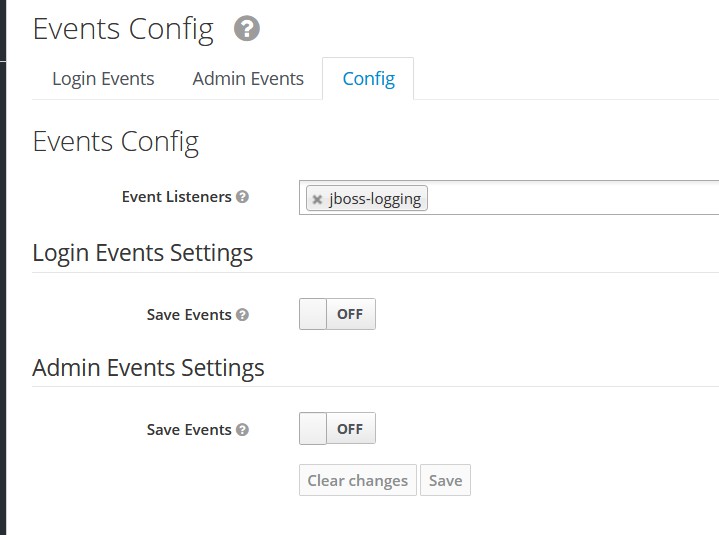Enable Save Events under Admin Events Settings
The width and height of the screenshot is (719, 535).
pos(337,428)
